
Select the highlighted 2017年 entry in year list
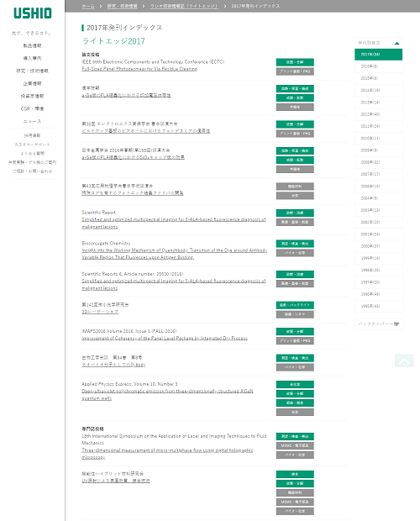point(379,55)
